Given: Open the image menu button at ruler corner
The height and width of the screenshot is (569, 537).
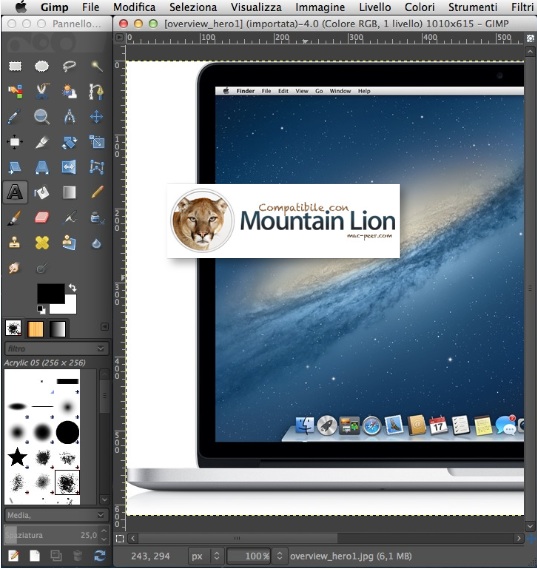Looking at the screenshot, I should (x=119, y=37).
